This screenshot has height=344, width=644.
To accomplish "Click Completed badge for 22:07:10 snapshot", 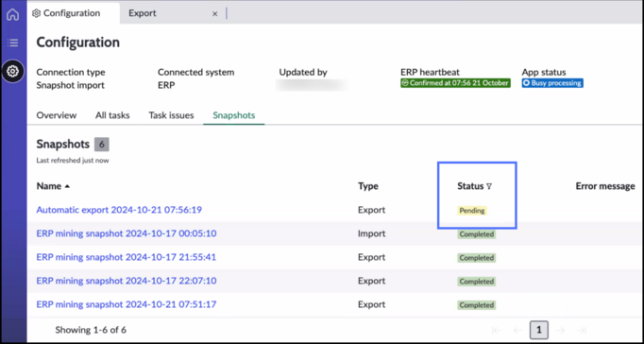I will (x=477, y=282).
